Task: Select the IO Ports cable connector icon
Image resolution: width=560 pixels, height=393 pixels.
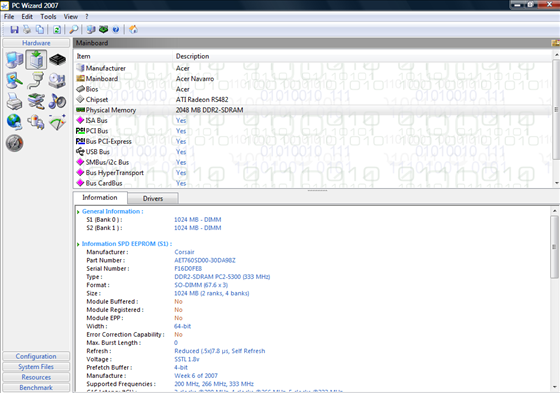Action: tap(36, 81)
